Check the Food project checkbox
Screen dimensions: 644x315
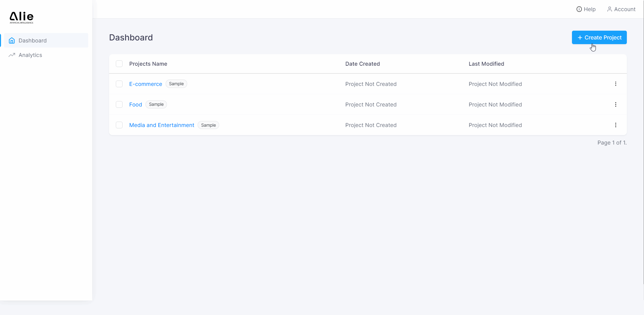(x=119, y=104)
